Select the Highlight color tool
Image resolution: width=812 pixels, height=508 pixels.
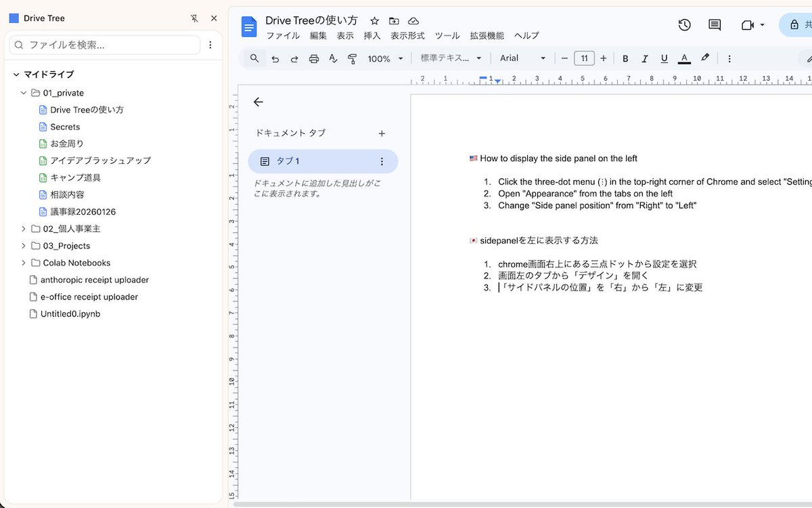pyautogui.click(x=704, y=58)
